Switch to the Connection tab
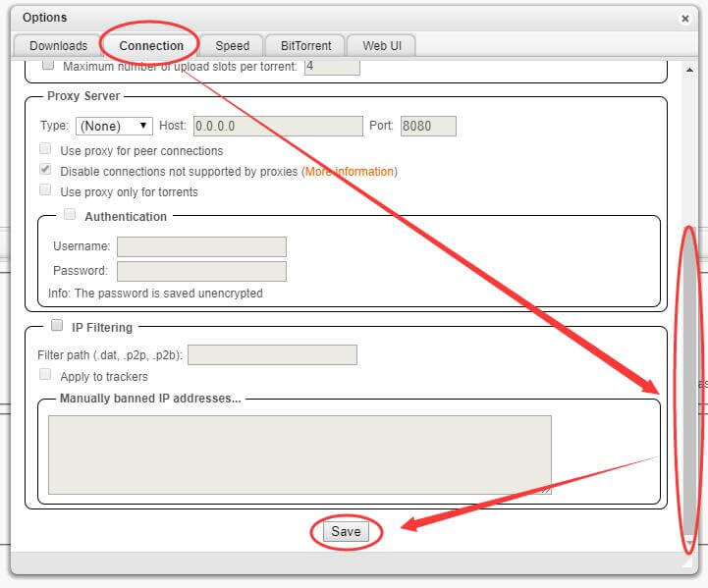This screenshot has height=588, width=708. (x=151, y=45)
